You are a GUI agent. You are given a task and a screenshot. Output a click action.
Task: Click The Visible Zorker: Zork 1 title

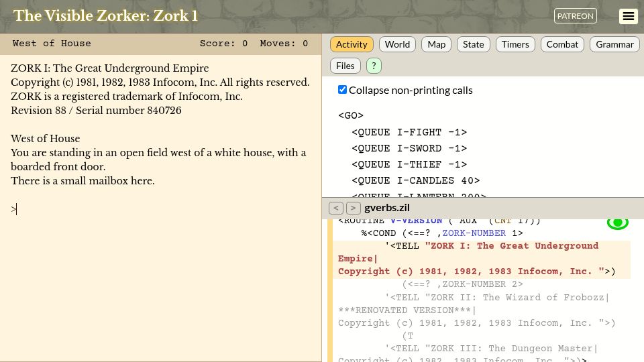point(105,16)
